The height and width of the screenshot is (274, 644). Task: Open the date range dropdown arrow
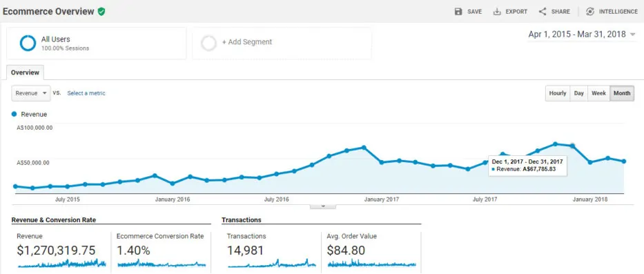click(x=633, y=35)
